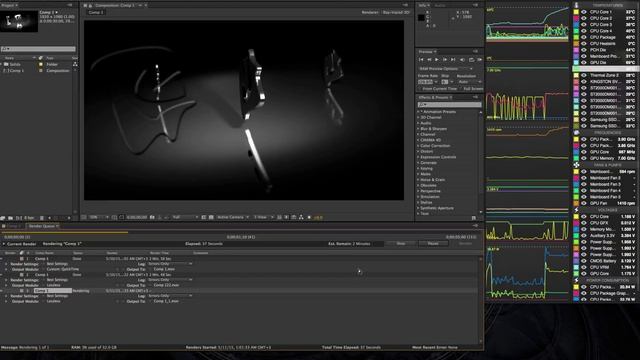Select the Effects & Presets tab
The width and height of the screenshot is (640, 360).
[433, 98]
